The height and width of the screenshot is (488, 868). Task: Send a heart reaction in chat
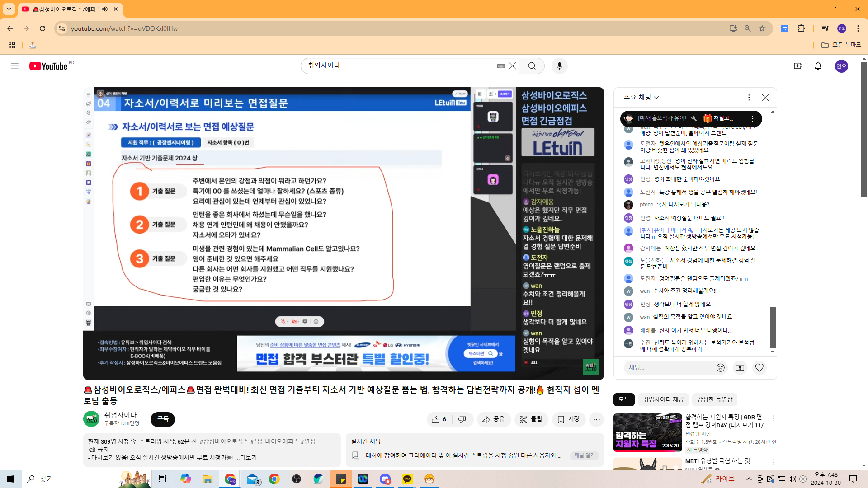pyautogui.click(x=759, y=368)
